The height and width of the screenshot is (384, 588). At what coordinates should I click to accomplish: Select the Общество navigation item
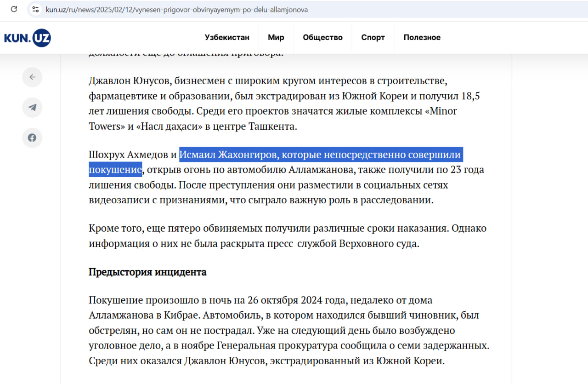click(322, 38)
